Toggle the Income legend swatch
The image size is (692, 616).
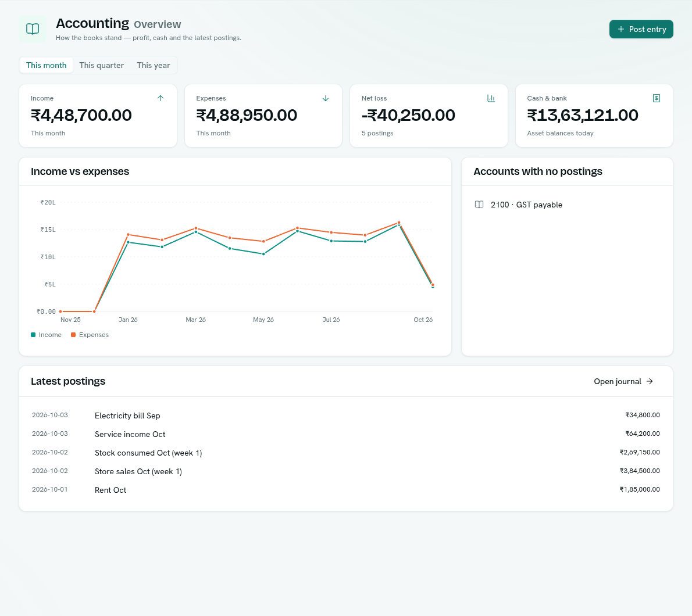tap(33, 335)
